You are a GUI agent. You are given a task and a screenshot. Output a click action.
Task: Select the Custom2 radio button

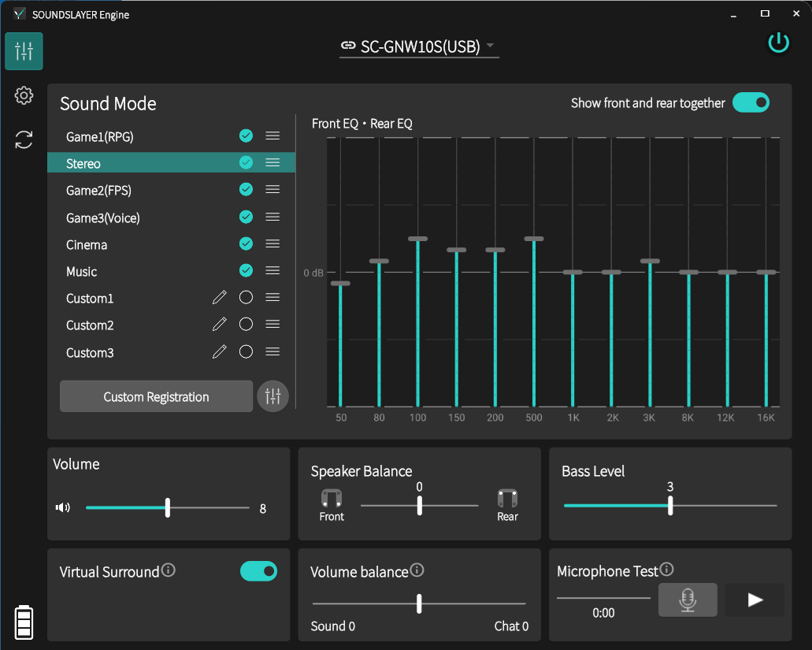pyautogui.click(x=246, y=324)
